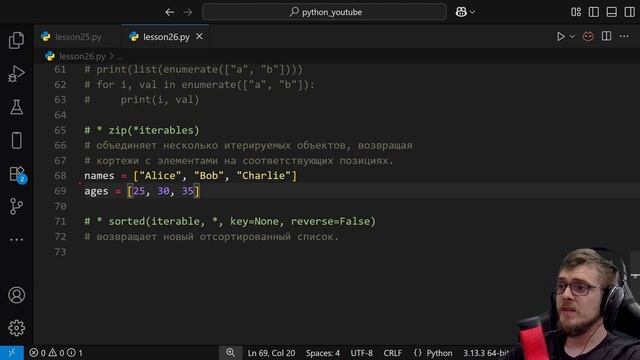Click the python_youtube command center search
The image size is (640, 360).
(x=324, y=12)
